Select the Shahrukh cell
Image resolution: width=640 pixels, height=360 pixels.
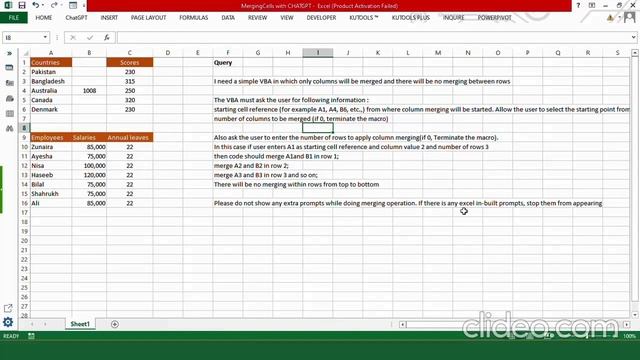[x=51, y=194]
